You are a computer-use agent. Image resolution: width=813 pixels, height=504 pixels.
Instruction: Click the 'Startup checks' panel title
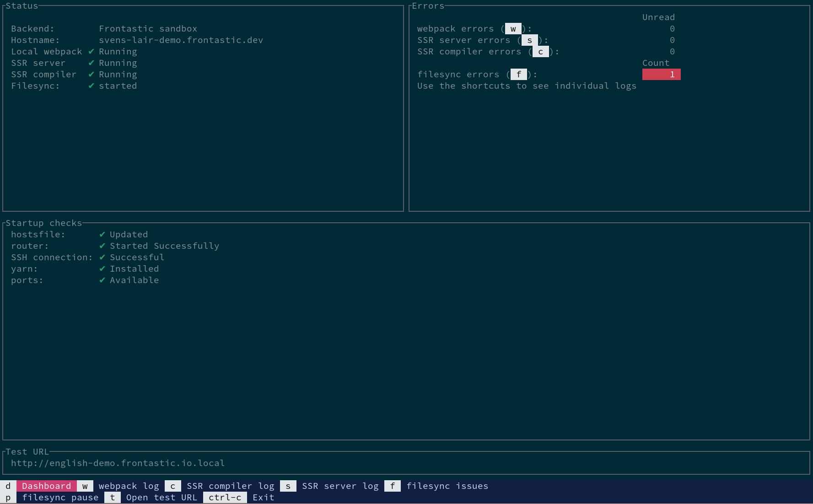point(44,223)
